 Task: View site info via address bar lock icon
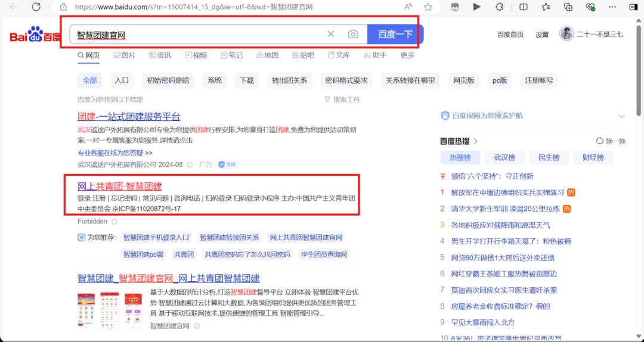pyautogui.click(x=63, y=7)
